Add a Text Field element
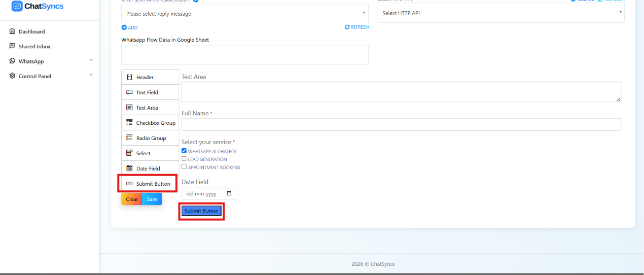644x275 pixels. click(x=150, y=92)
